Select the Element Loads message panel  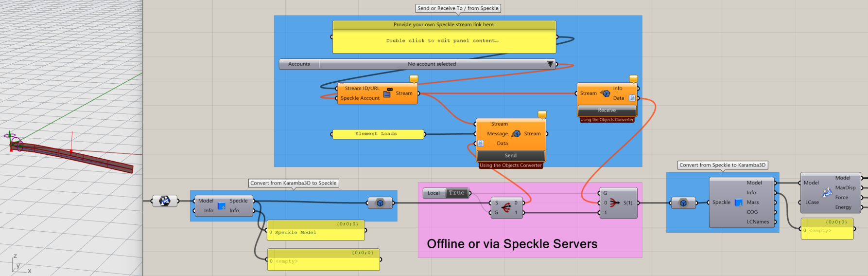(x=377, y=134)
